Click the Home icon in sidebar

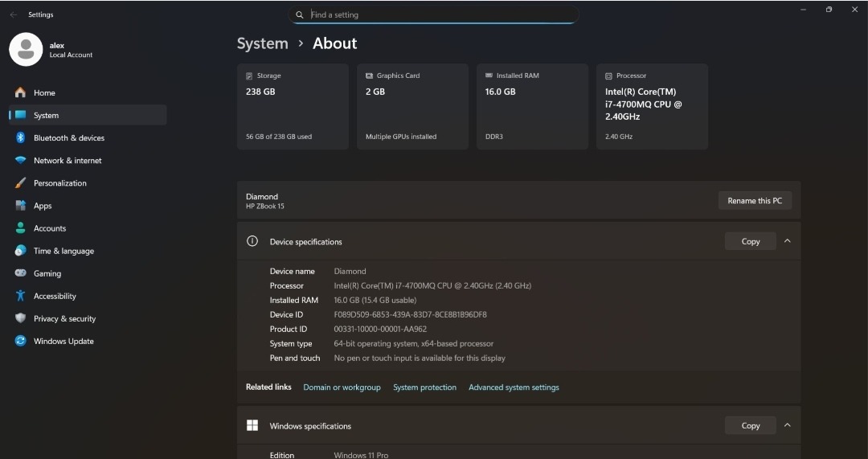pyautogui.click(x=20, y=92)
